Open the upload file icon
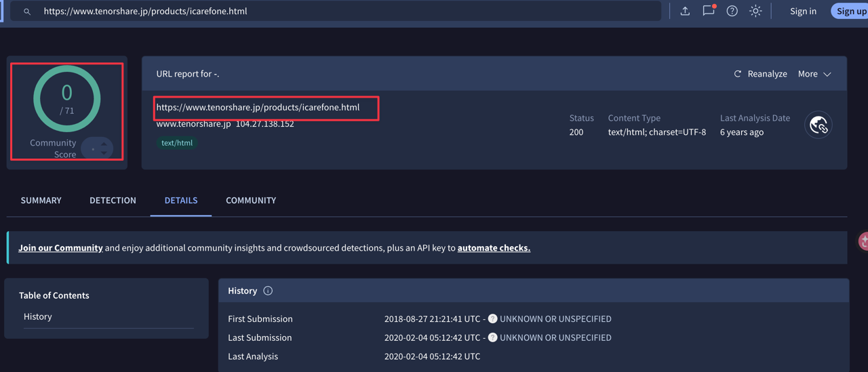868x372 pixels. pos(685,11)
